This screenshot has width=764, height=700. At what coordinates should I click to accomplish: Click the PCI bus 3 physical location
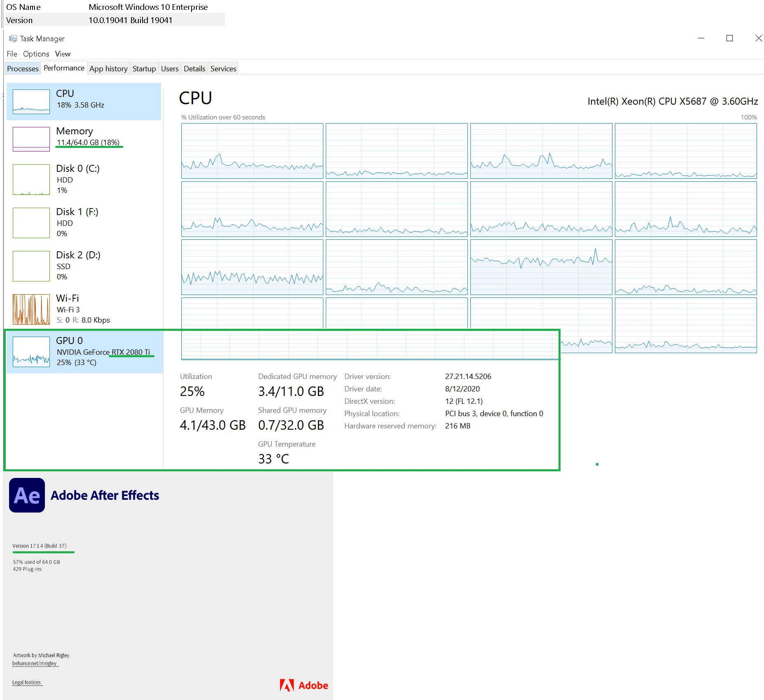(x=494, y=414)
